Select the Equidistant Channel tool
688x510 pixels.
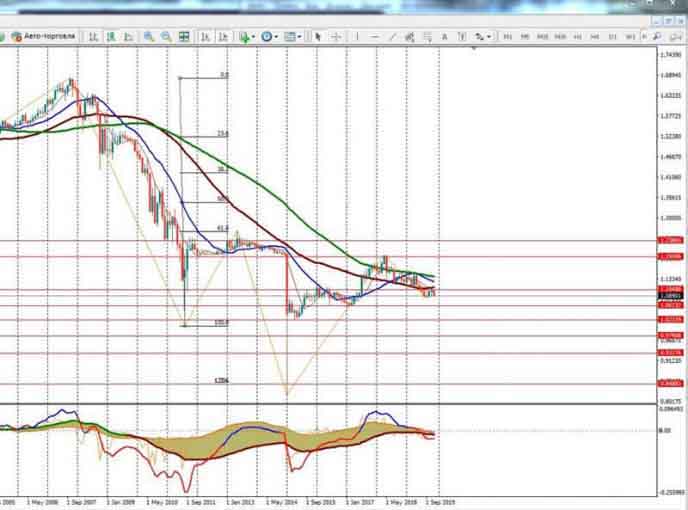pos(410,37)
